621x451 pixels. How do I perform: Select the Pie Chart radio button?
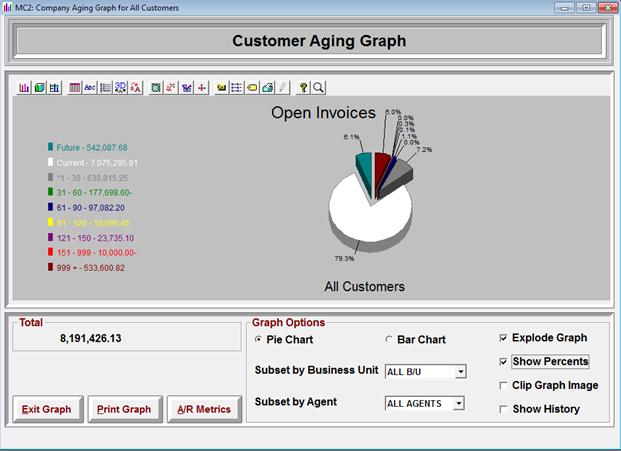[x=258, y=339]
